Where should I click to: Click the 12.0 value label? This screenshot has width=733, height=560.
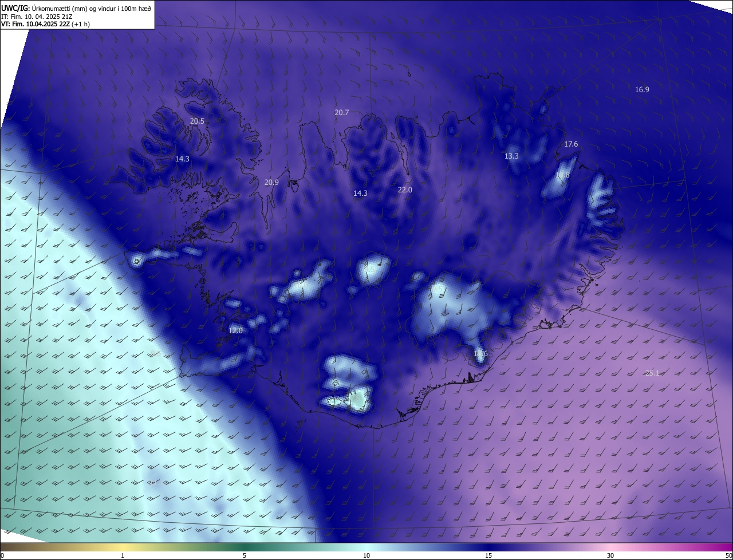(x=235, y=330)
